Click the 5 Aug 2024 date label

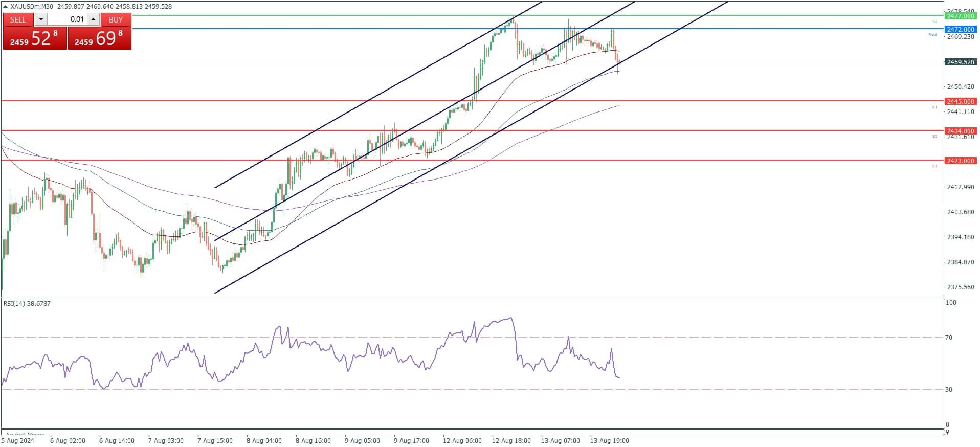[x=18, y=440]
